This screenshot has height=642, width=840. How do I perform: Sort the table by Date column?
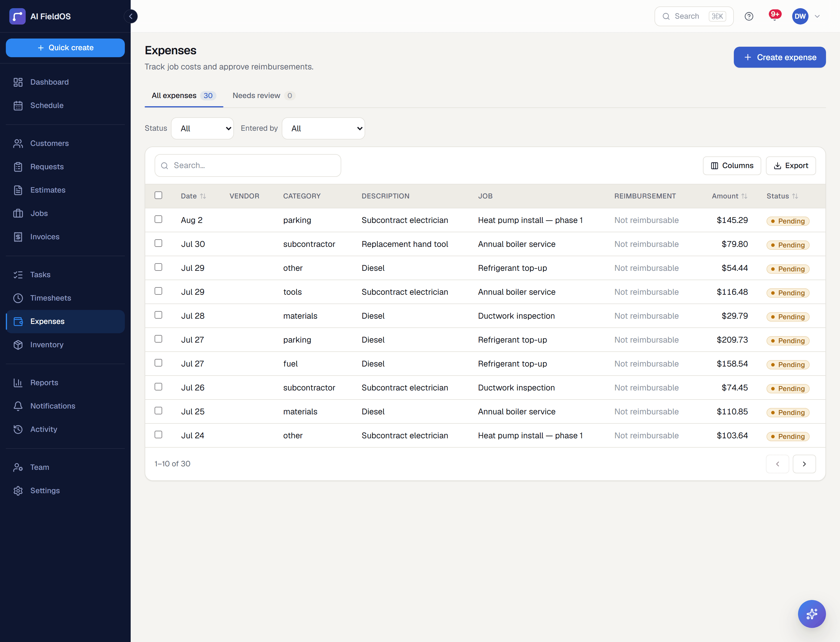193,196
